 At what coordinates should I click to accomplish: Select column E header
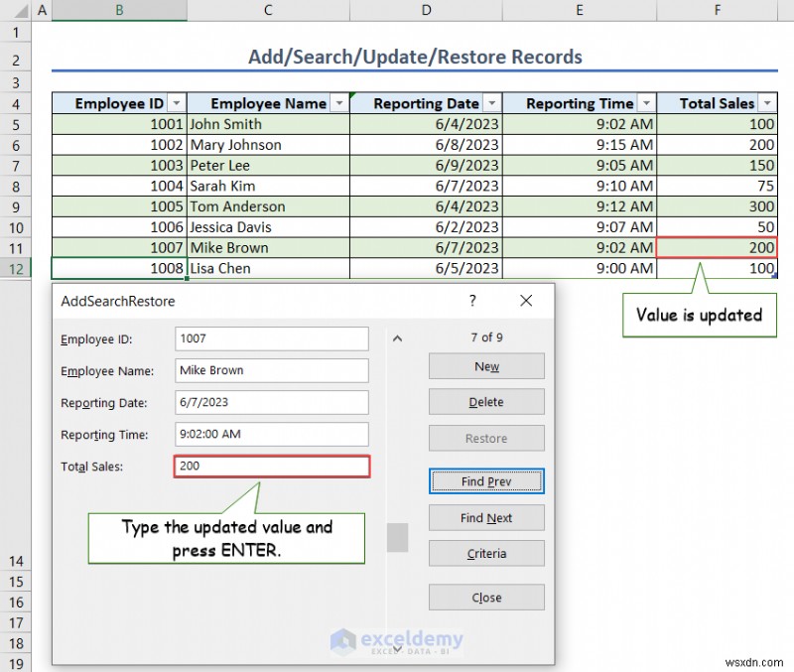[580, 10]
